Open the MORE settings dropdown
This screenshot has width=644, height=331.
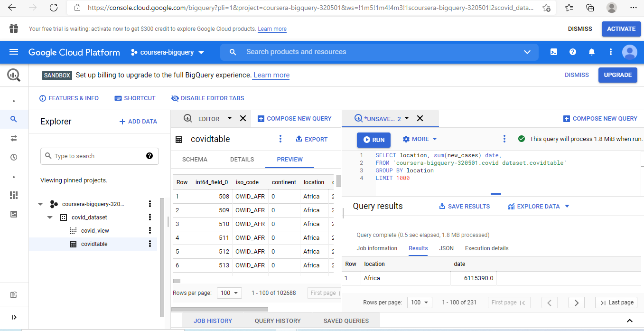click(x=420, y=139)
